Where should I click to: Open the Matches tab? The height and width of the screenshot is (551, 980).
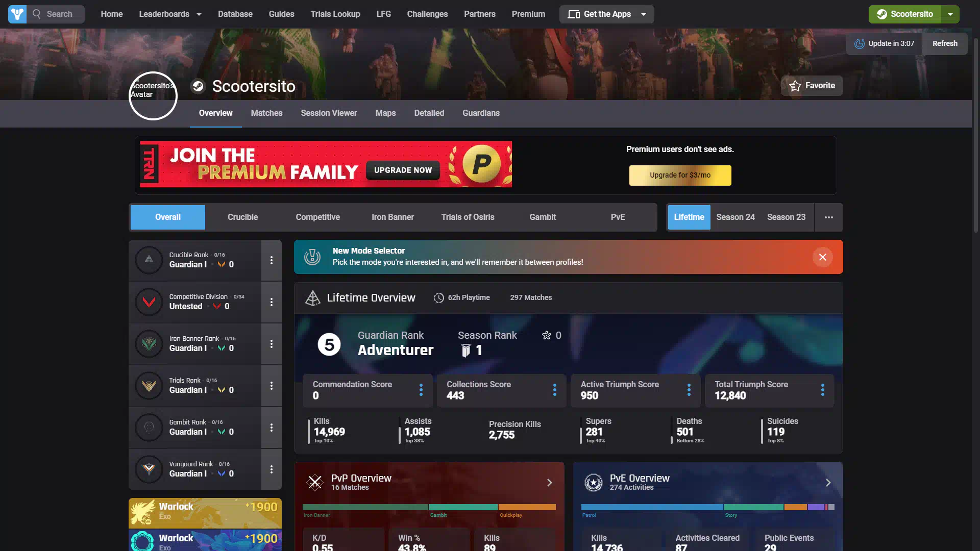(x=266, y=113)
